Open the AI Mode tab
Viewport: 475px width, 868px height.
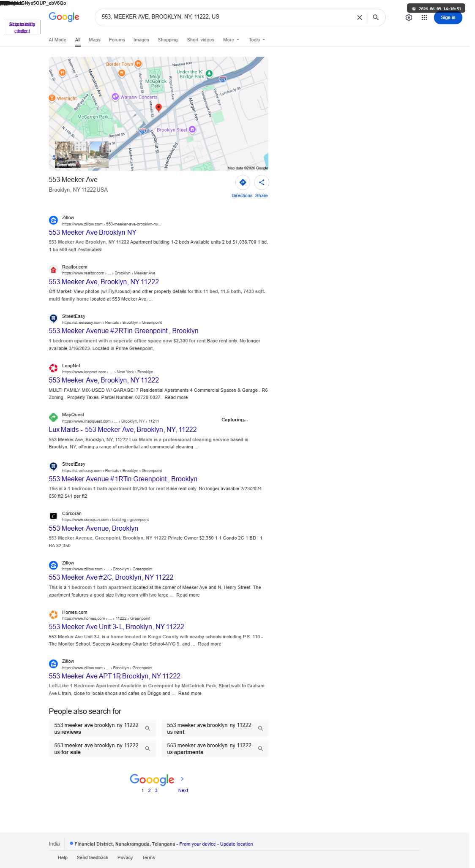pos(57,40)
